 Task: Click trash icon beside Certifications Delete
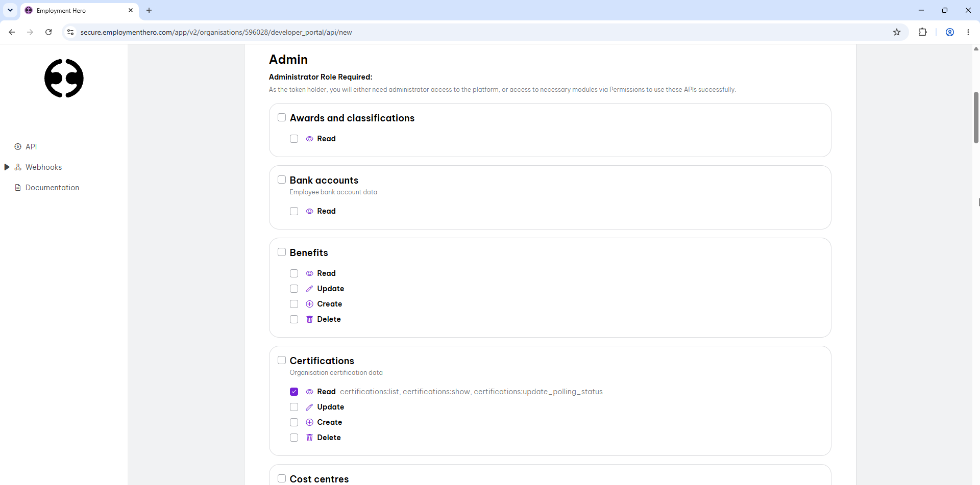309,438
